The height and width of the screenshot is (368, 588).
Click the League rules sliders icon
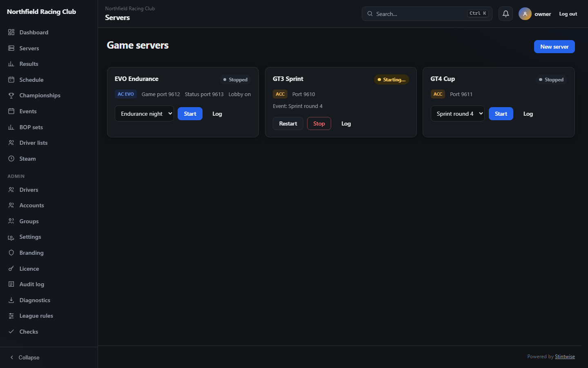coord(11,316)
